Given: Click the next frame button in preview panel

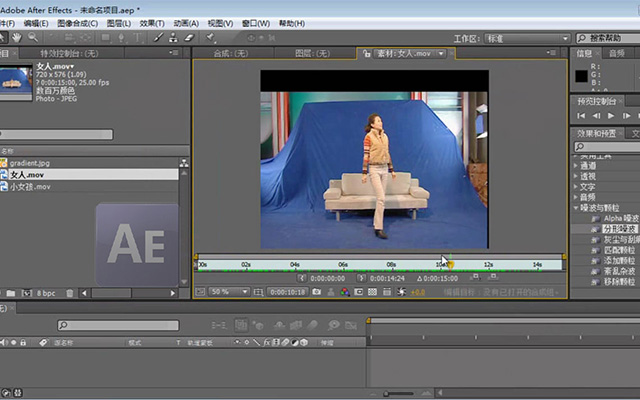Looking at the screenshot, I should pyautogui.click(x=627, y=116).
